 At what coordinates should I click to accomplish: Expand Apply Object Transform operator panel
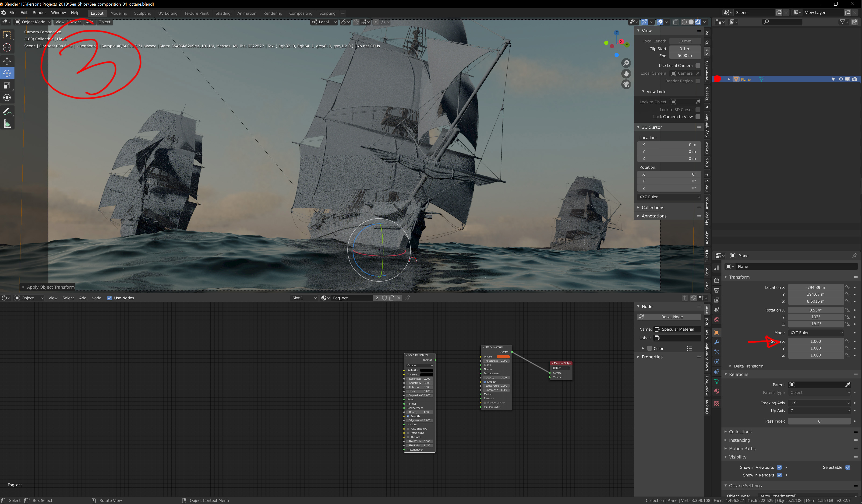point(48,287)
